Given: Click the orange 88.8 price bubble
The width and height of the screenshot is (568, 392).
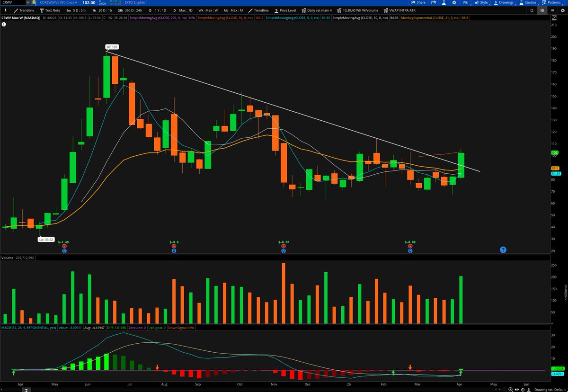Looking at the screenshot, I should coord(555,168).
